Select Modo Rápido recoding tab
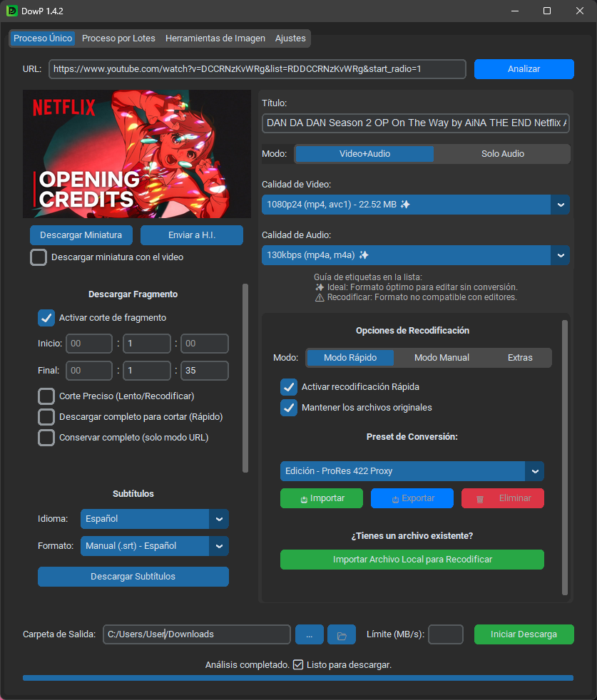The width and height of the screenshot is (597, 700). (350, 358)
